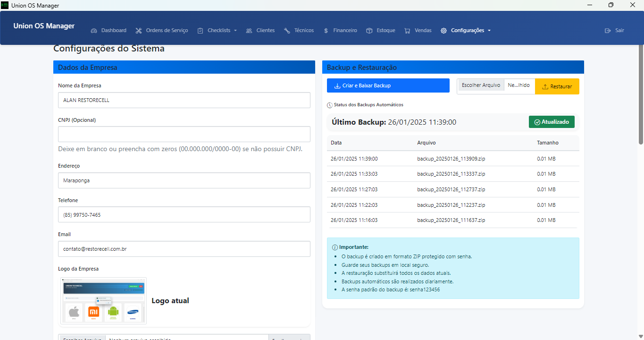Go to the Financeiro menu item
Image resolution: width=644 pixels, height=340 pixels.
point(345,31)
